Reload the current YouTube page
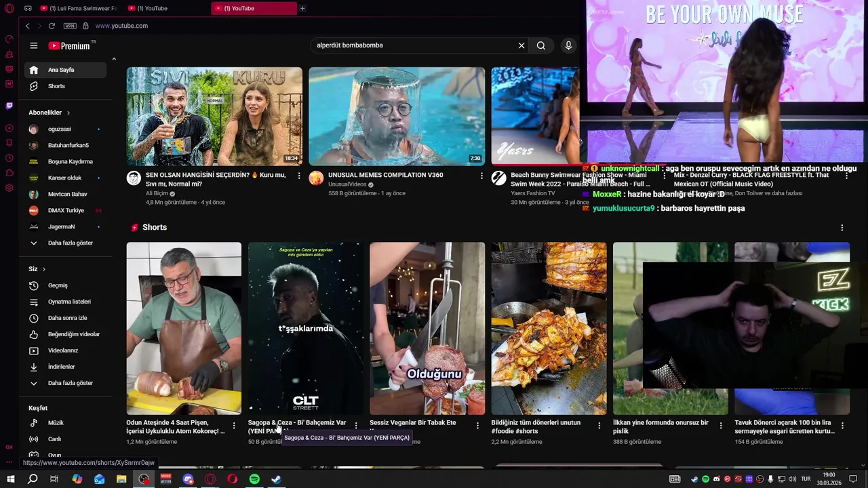This screenshot has width=868, height=488. (52, 26)
